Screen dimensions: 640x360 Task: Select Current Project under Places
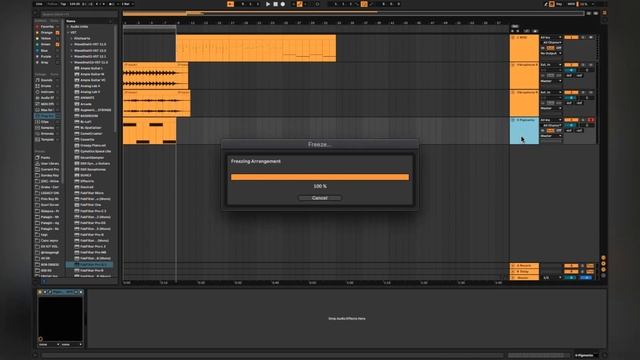pos(46,169)
